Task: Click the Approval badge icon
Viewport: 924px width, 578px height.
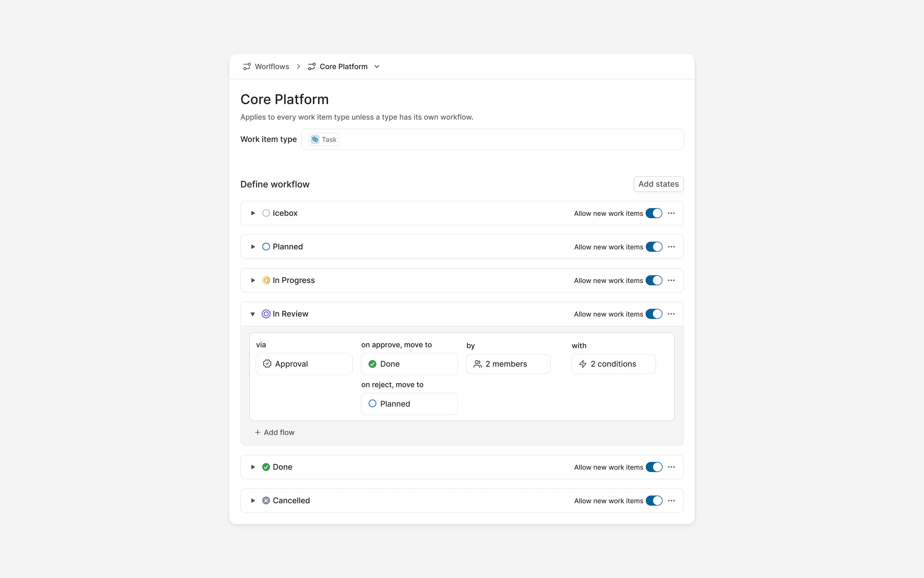Action: point(267,364)
